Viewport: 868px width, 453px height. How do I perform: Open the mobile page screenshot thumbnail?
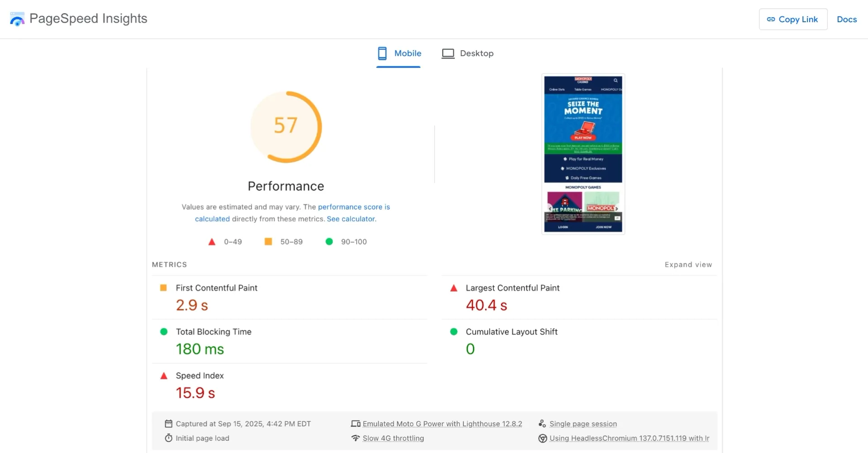pos(583,154)
